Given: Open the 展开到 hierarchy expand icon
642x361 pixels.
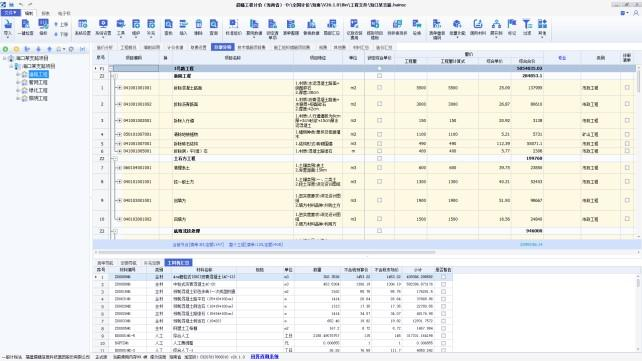Looking at the screenshot, I should tap(496, 28).
